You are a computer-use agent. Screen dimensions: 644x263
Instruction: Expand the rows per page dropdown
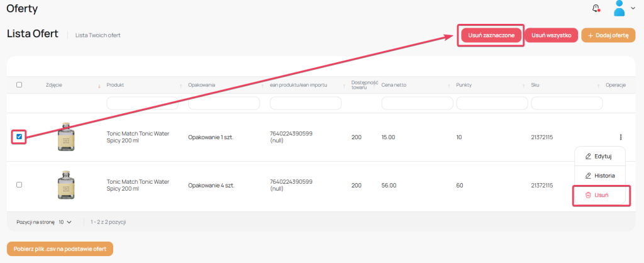65,222
